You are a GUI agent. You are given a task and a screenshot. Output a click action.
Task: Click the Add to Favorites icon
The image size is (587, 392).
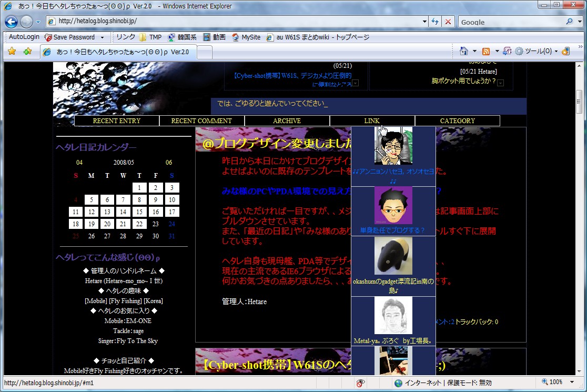point(27,51)
